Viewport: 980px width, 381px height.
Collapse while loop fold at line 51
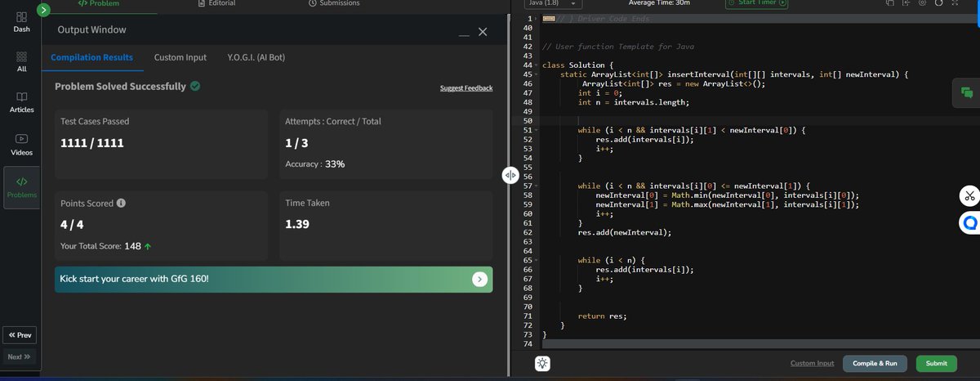535,130
